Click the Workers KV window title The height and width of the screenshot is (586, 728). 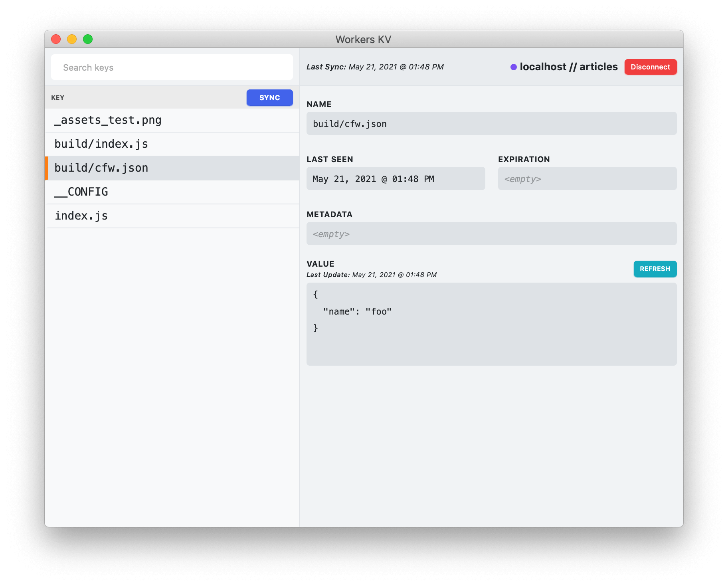(363, 40)
